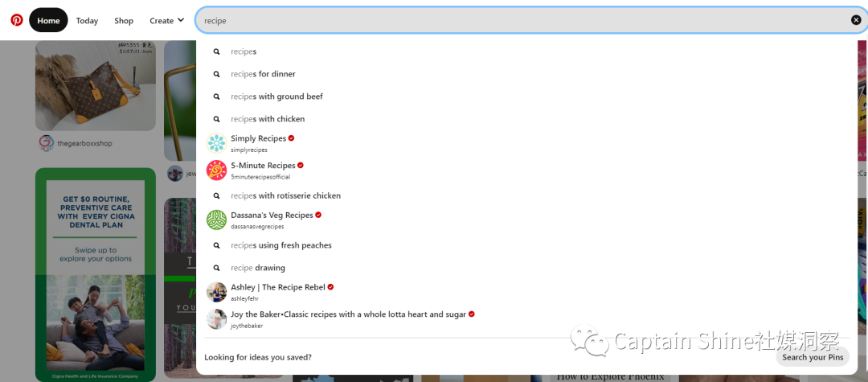868x382 pixels.
Task: Click inside the recipe search field
Action: point(522,20)
